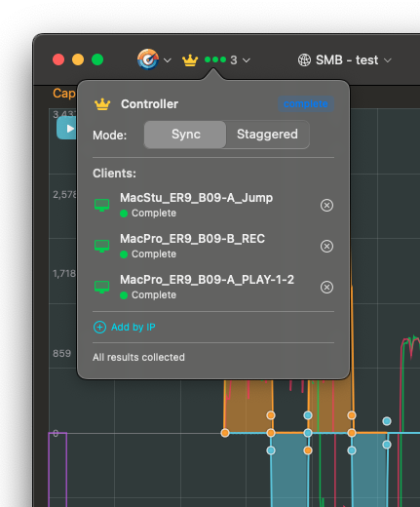Viewport: 420px width, 507px height.
Task: Remove client MacPro_ER9_B09-A_PLAY-1-2
Action: (x=326, y=288)
